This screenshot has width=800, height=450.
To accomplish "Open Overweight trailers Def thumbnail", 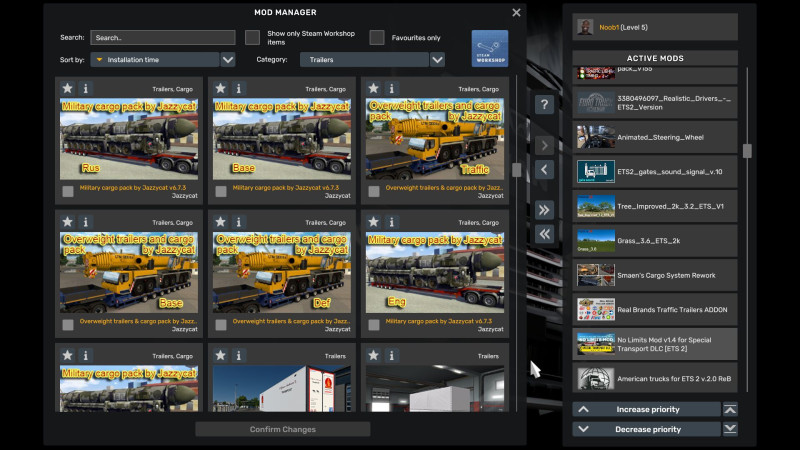I will 282,272.
